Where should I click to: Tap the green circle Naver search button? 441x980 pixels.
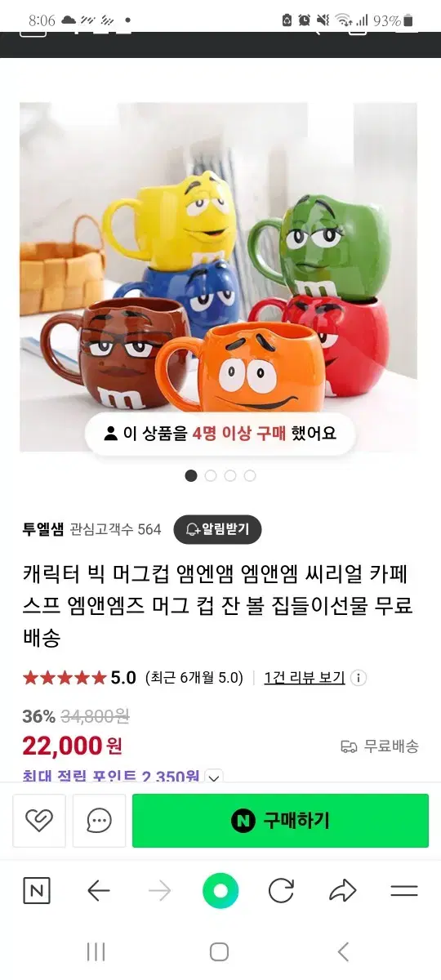pyautogui.click(x=220, y=891)
